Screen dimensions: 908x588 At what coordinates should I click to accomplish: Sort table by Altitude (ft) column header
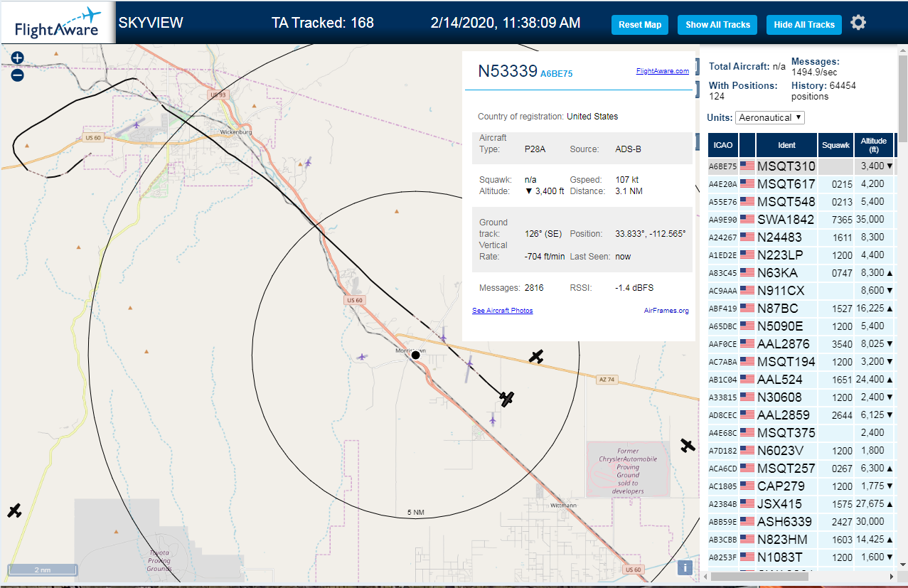click(874, 145)
